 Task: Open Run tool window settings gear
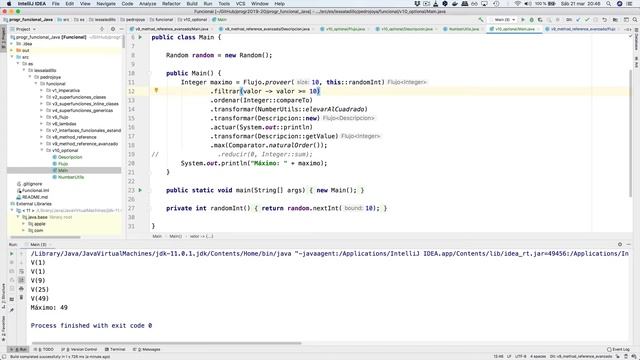pos(620,244)
